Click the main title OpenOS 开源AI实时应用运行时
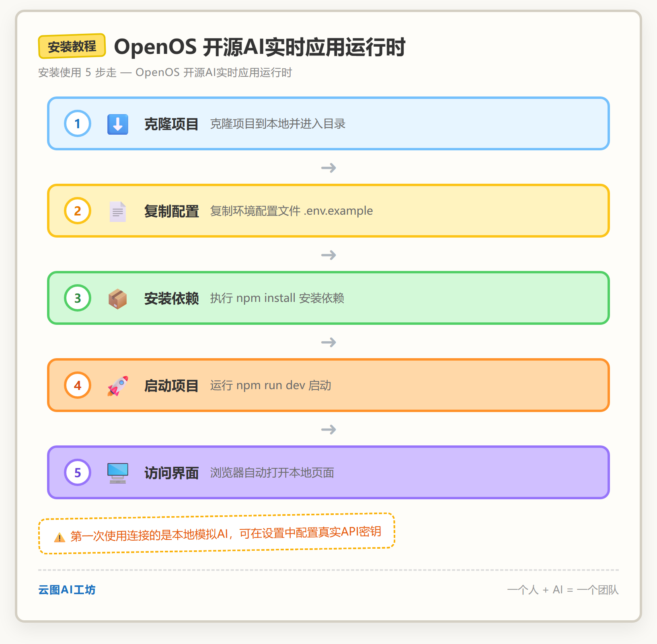This screenshot has height=644, width=657. coord(260,47)
